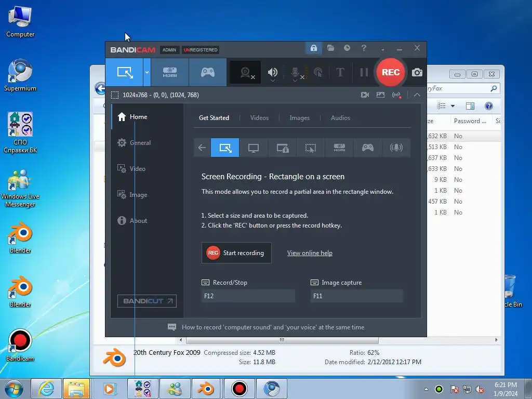This screenshot has height=399, width=532.
Task: Launch Internet Explorer from the taskbar
Action: [46, 389]
